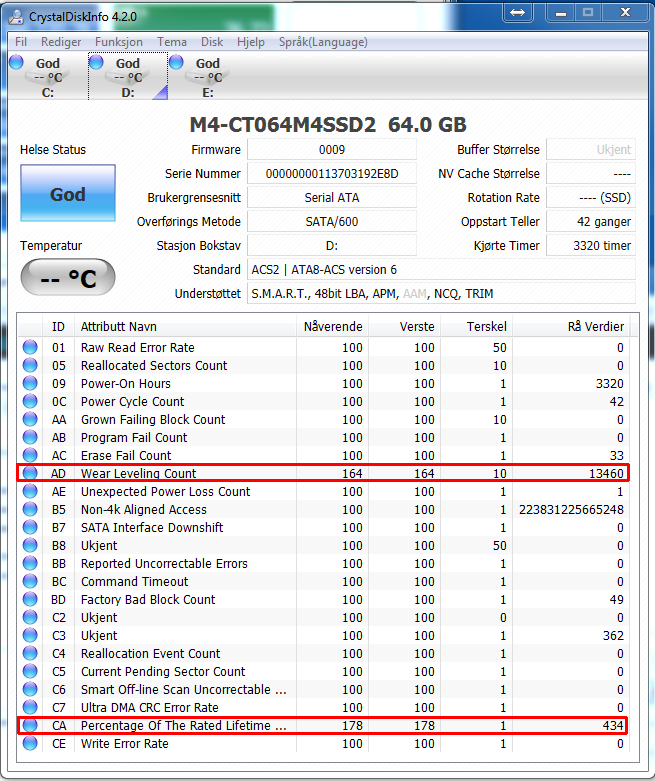Click the Nåverende column header

pos(332,326)
